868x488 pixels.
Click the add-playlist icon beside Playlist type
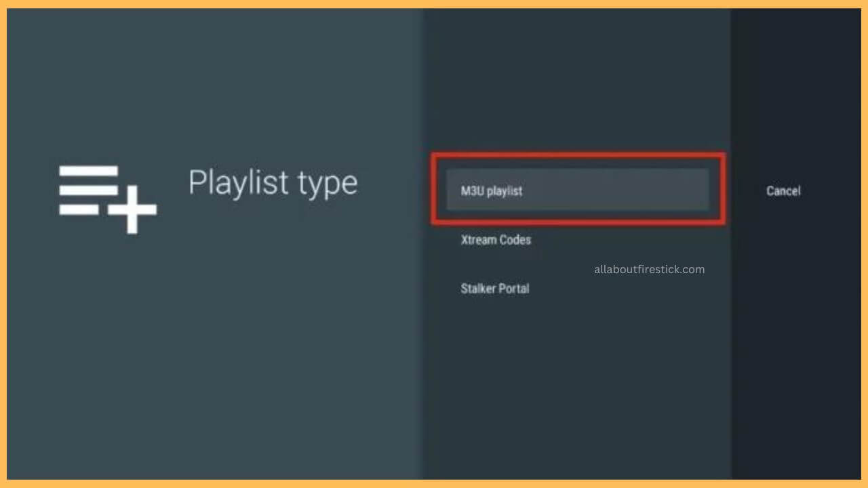pyautogui.click(x=108, y=198)
